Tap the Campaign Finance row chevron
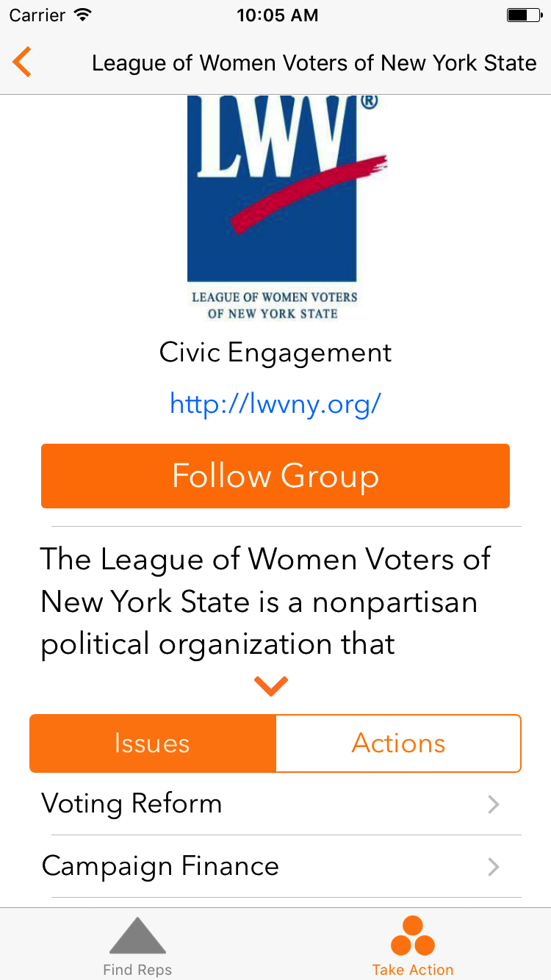The width and height of the screenshot is (551, 980). [x=494, y=868]
